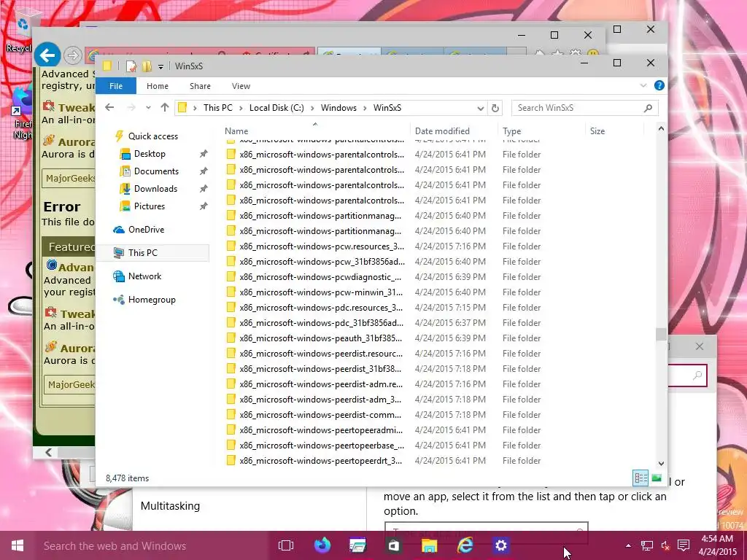The image size is (747, 560).
Task: Open the Quick Access Toolbar customize dropdown
Action: (x=160, y=66)
